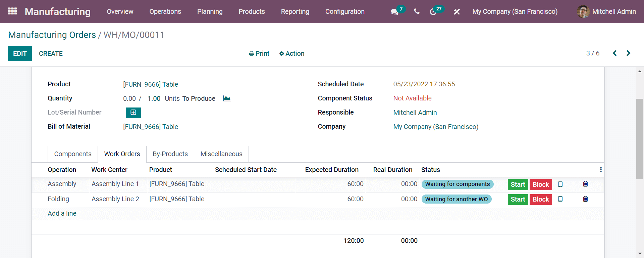
Task: Click the debug tools cross icon
Action: click(457, 12)
